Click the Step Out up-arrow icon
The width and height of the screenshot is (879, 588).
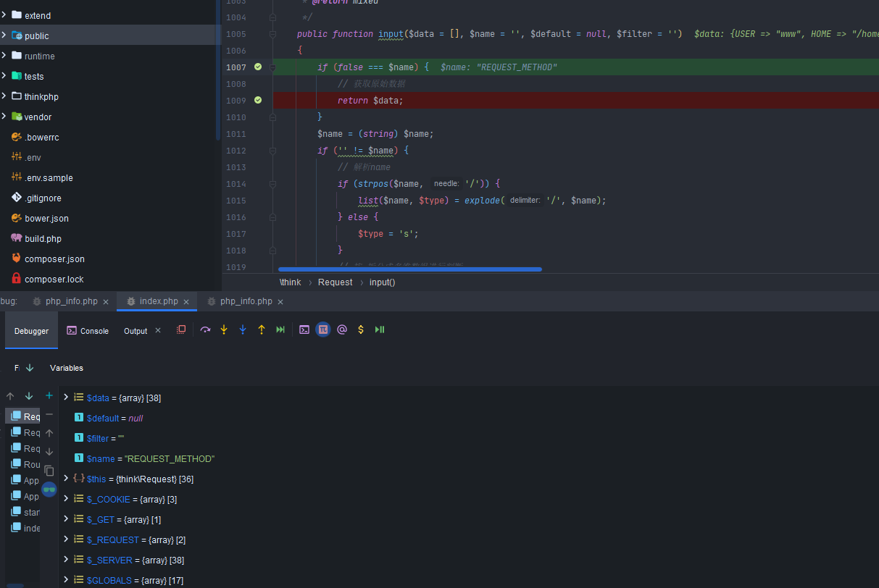point(262,329)
